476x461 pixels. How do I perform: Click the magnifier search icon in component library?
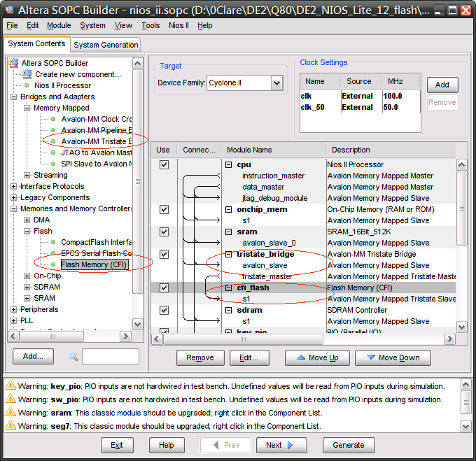pyautogui.click(x=73, y=356)
